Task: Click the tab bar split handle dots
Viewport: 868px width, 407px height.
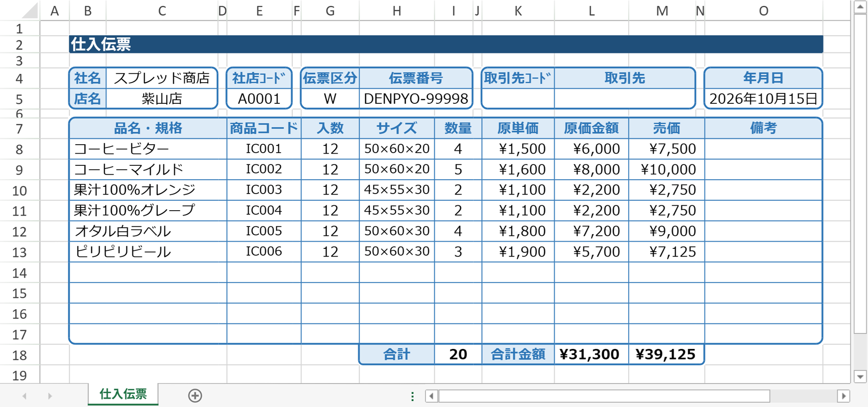Action: [x=412, y=396]
